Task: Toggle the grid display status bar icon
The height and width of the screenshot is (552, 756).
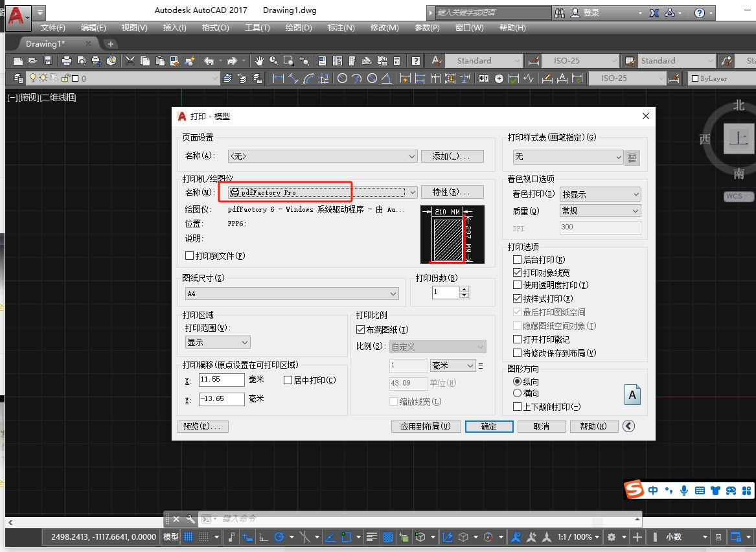Action: (x=189, y=536)
